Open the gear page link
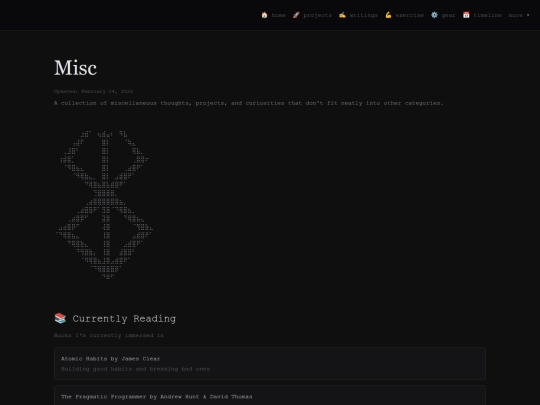540x405 pixels. pos(448,15)
